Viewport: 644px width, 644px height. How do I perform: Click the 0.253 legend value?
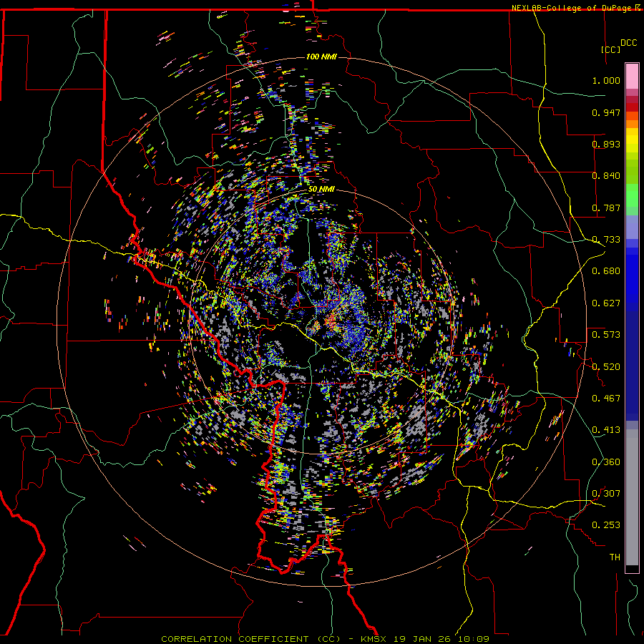click(x=606, y=525)
